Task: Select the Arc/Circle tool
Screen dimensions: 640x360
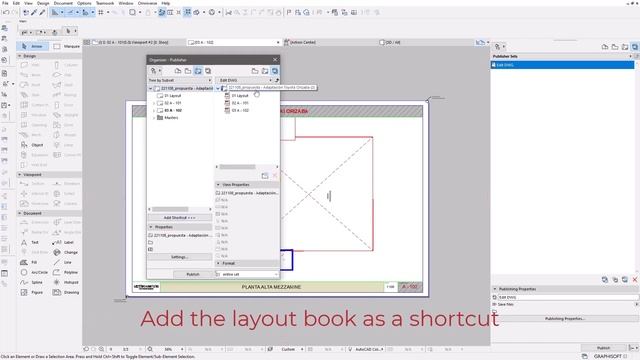Action: coord(34,272)
